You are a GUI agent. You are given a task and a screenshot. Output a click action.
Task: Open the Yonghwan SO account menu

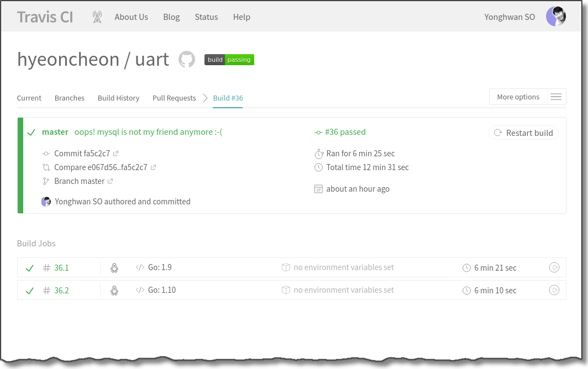pos(510,17)
